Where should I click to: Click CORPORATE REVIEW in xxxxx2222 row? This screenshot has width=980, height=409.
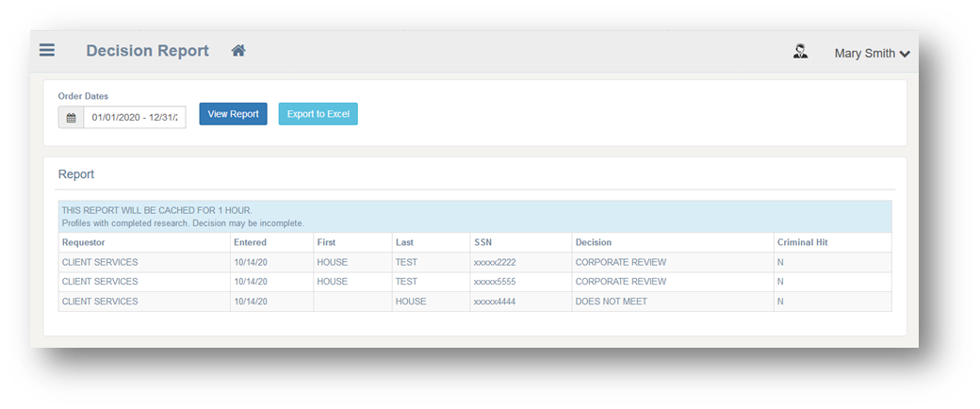coord(621,262)
